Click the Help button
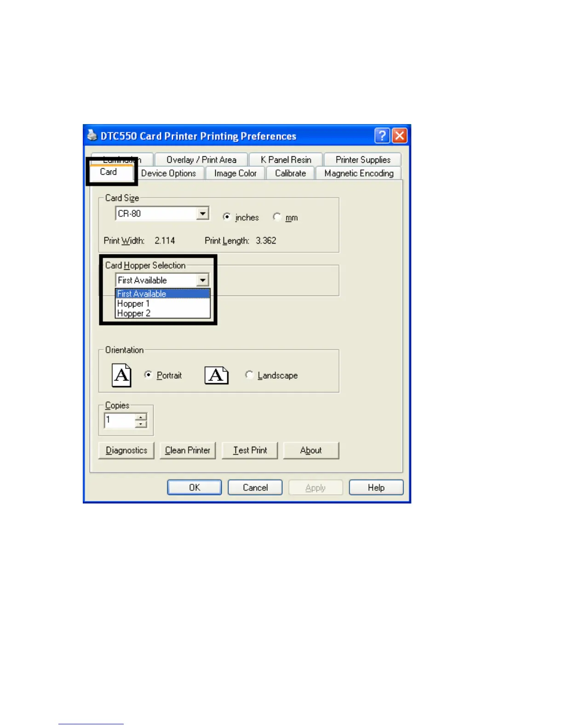 (376, 488)
